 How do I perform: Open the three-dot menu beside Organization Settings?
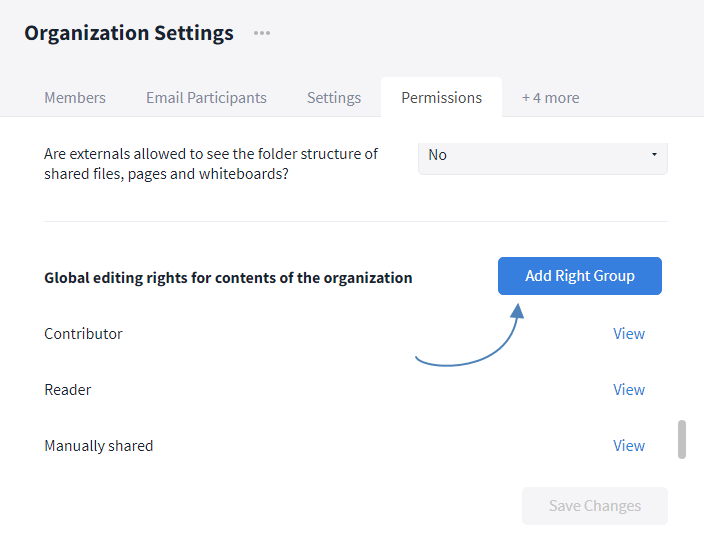tap(262, 33)
